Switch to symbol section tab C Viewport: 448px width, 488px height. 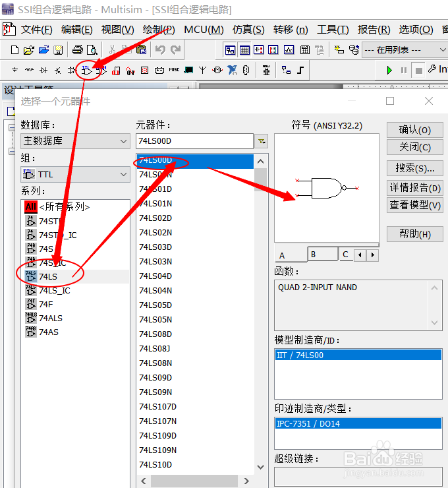(x=346, y=255)
